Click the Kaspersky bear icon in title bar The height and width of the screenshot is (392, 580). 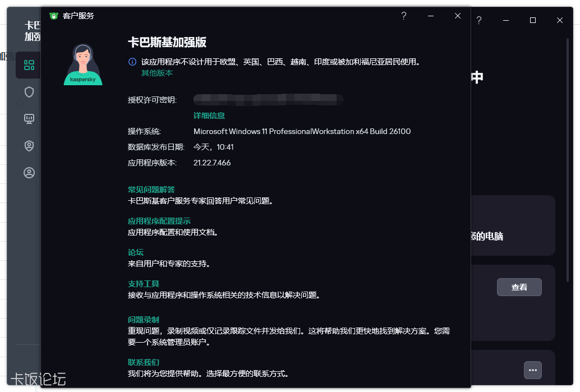point(54,16)
